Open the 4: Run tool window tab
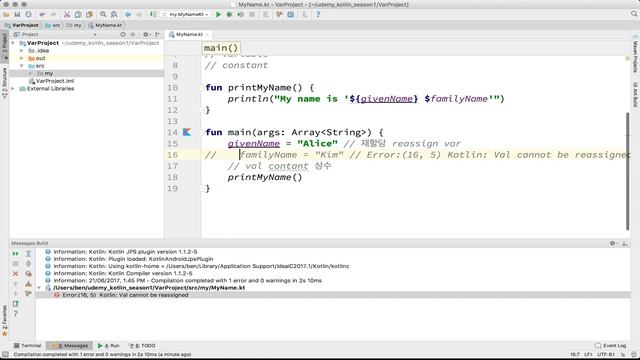 109,346
